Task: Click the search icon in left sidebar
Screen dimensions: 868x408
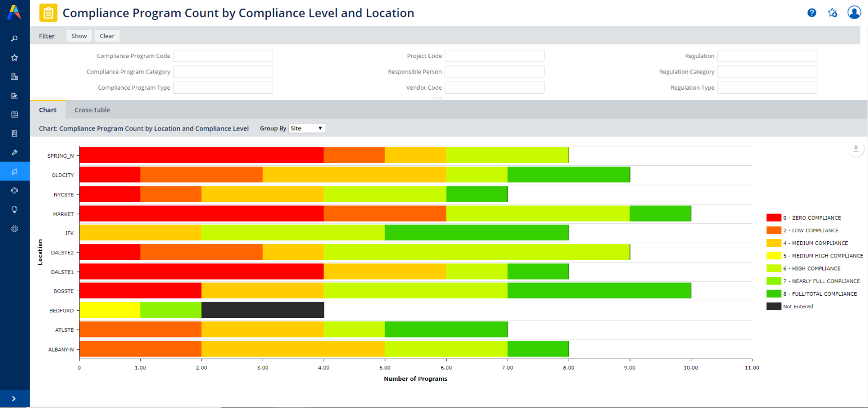Action: (x=15, y=38)
